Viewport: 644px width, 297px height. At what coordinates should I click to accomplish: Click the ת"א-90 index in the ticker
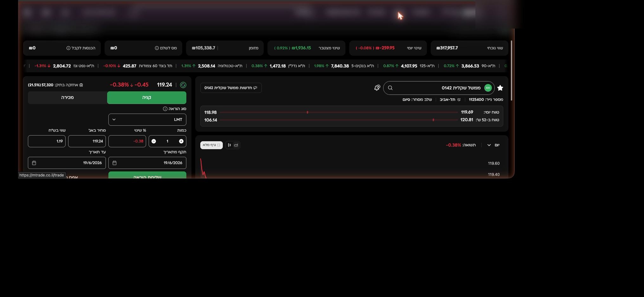469,66
